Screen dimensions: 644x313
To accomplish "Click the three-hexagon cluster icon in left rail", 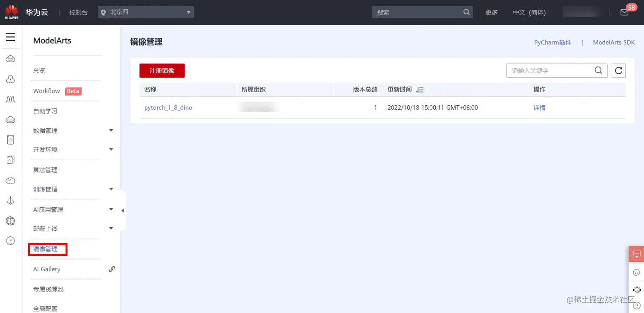I will pyautogui.click(x=11, y=79).
